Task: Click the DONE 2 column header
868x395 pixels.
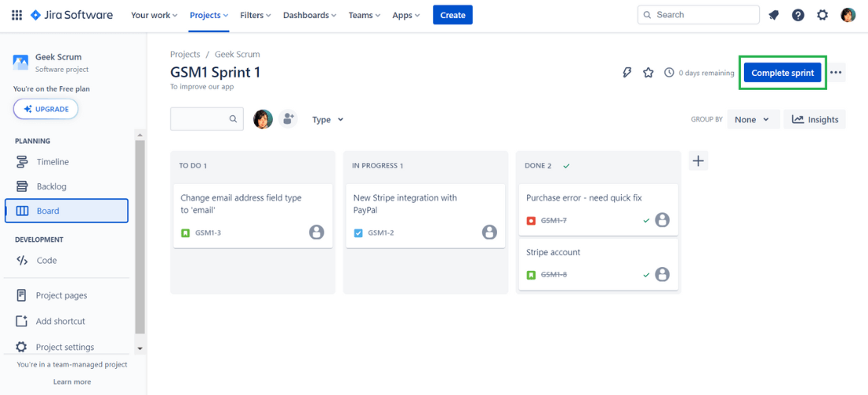Action: [537, 166]
